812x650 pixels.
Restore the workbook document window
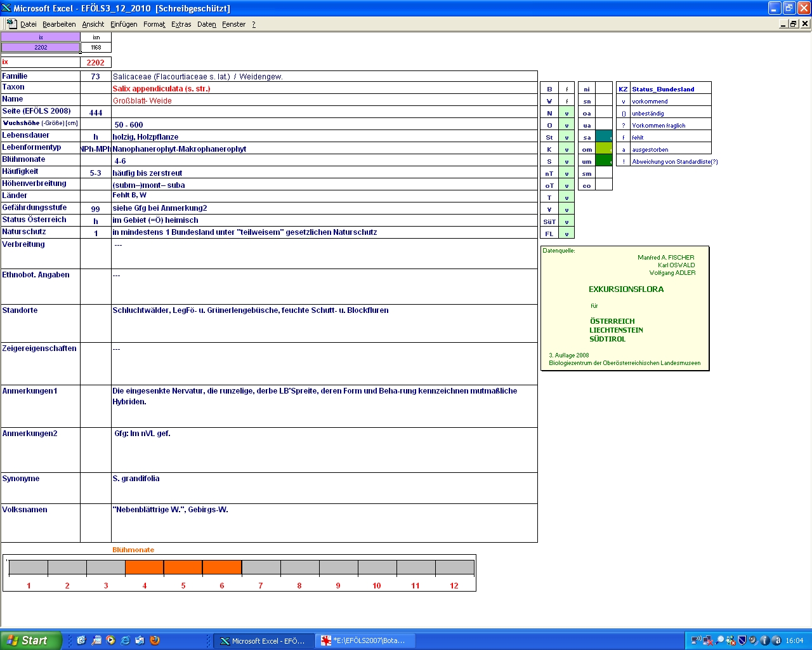(x=794, y=23)
